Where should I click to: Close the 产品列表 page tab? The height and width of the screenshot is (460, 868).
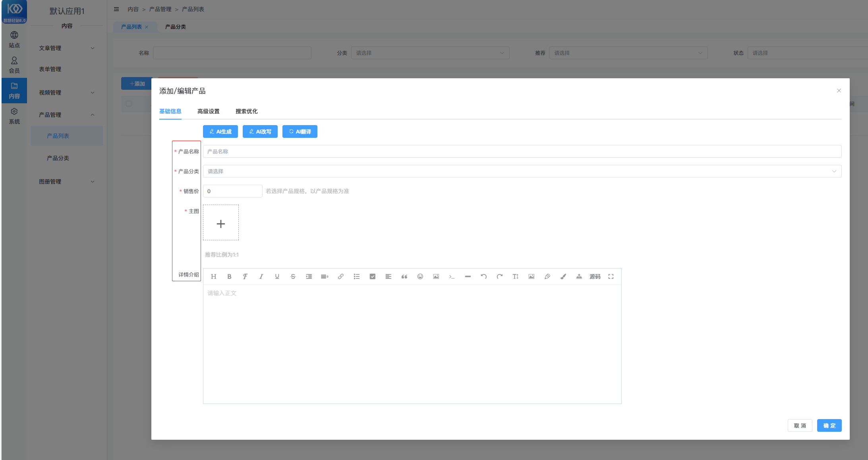147,27
